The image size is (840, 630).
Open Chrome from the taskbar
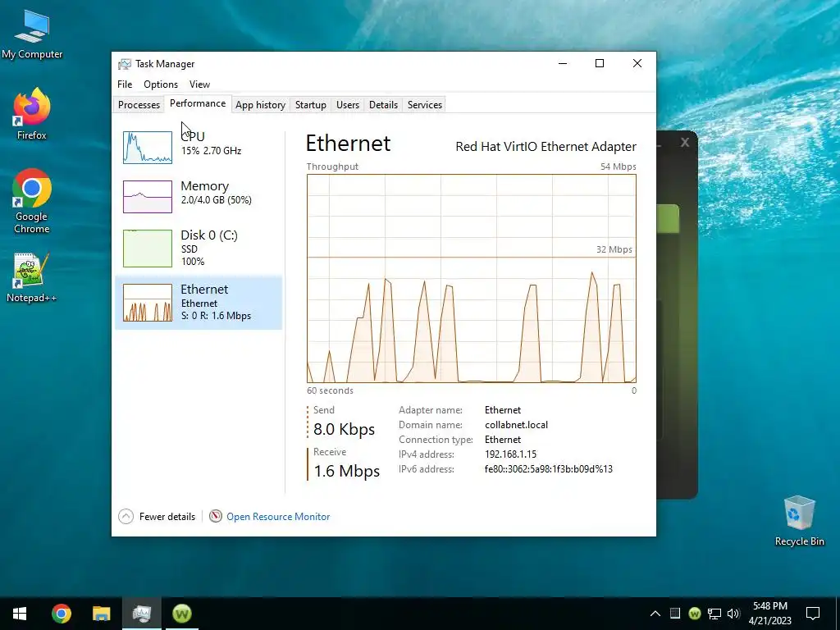(61, 614)
